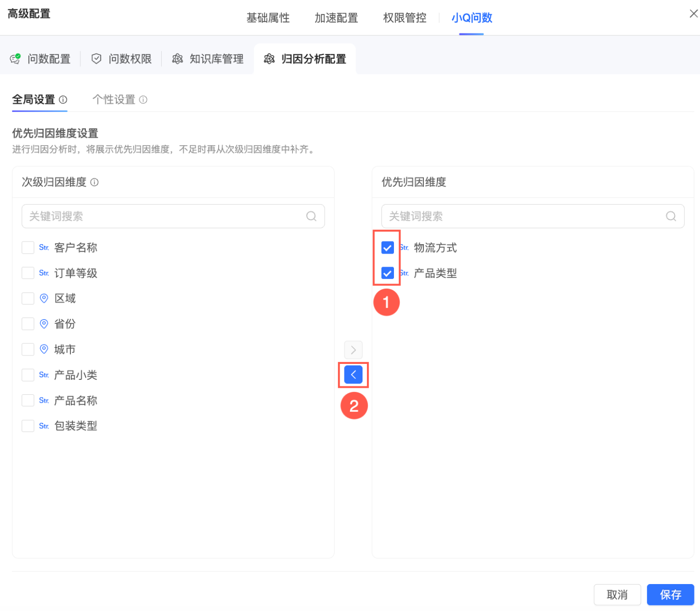Check the 订单等级 checkbox
Screen dimensions: 700x611
tap(28, 273)
